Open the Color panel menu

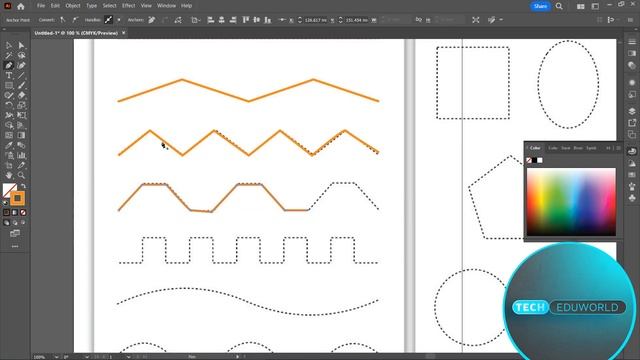click(x=618, y=148)
